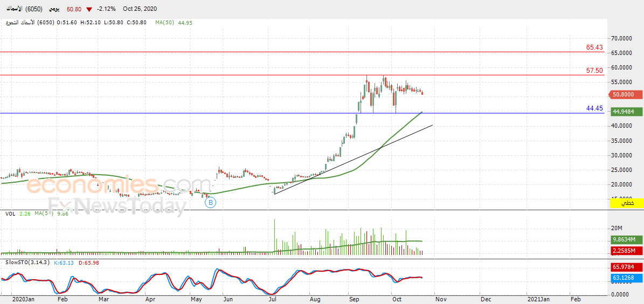
Task: Click the 2021Jan label on time axis
Action: click(x=538, y=299)
